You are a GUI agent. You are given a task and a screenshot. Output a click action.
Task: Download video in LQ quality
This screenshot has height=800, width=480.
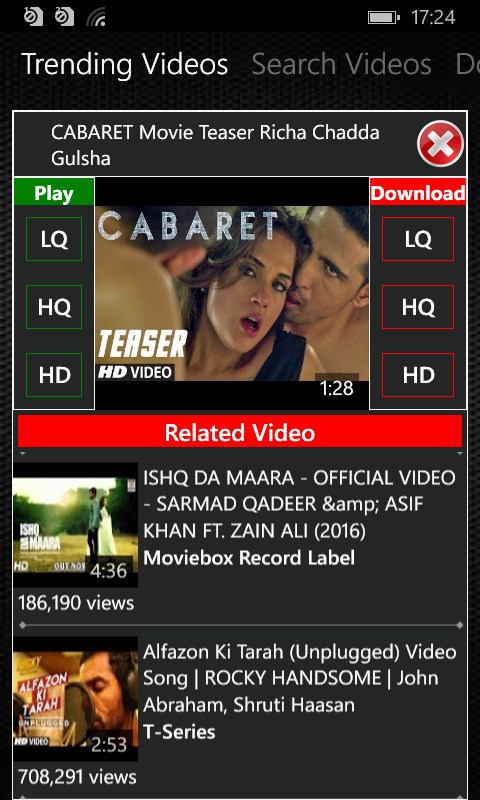(418, 239)
